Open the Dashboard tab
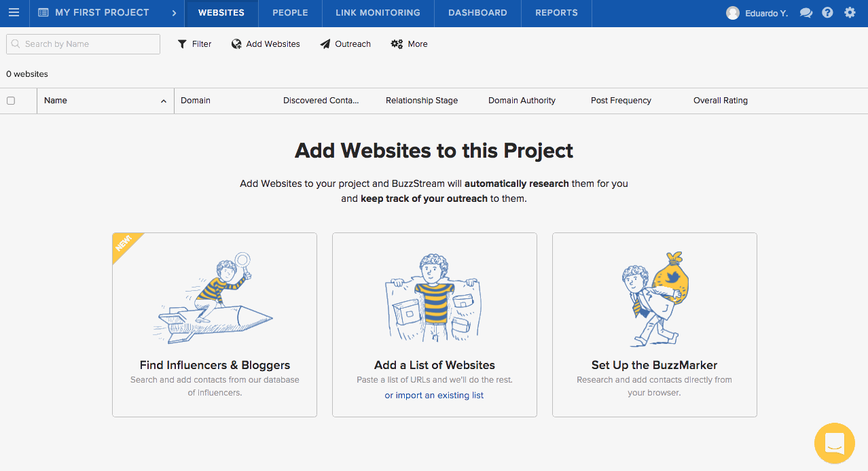 (477, 13)
